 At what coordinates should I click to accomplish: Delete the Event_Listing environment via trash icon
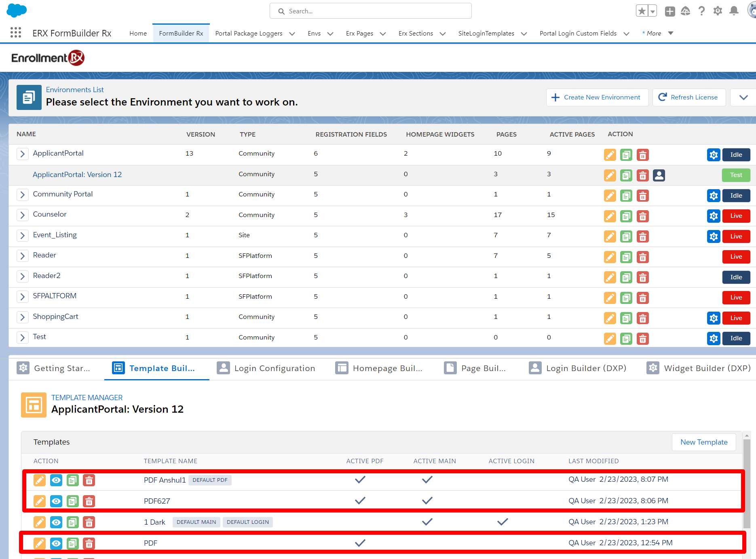click(x=642, y=236)
